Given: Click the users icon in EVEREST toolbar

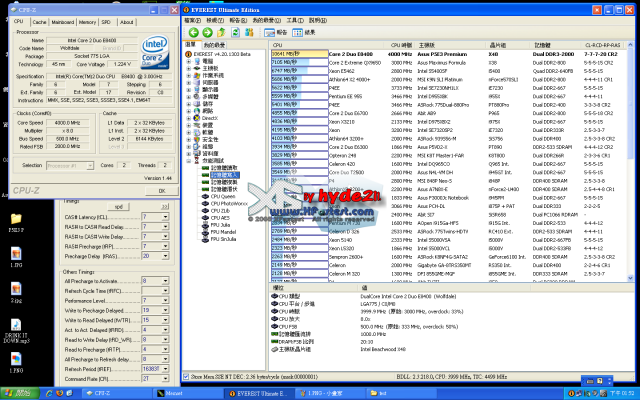Looking at the screenshot, I should click(x=249, y=32).
